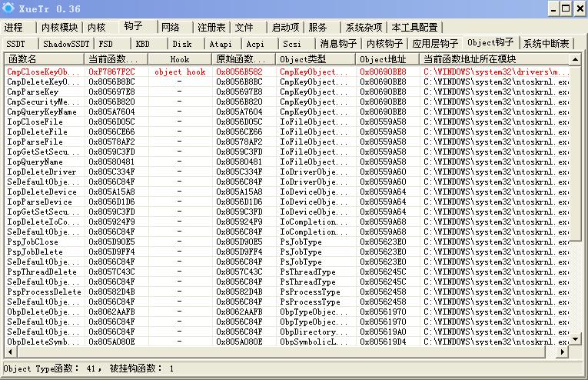This screenshot has height=380, width=588.
Task: Go to the 本工具配置 tab
Action: [414, 28]
